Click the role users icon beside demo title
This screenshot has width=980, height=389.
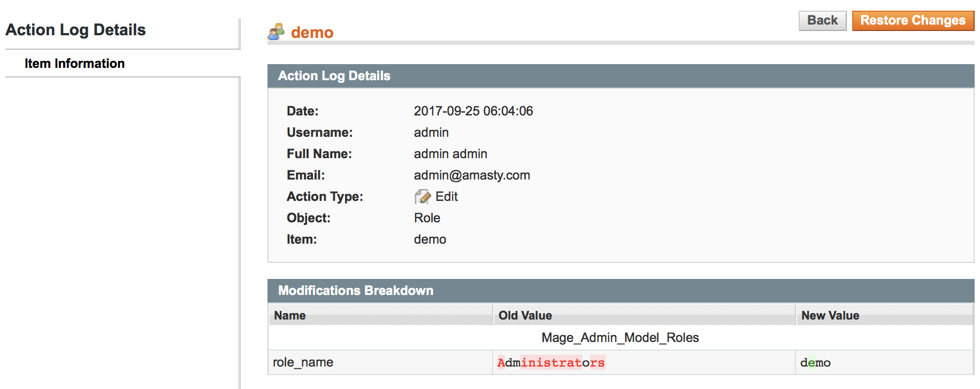click(x=276, y=32)
